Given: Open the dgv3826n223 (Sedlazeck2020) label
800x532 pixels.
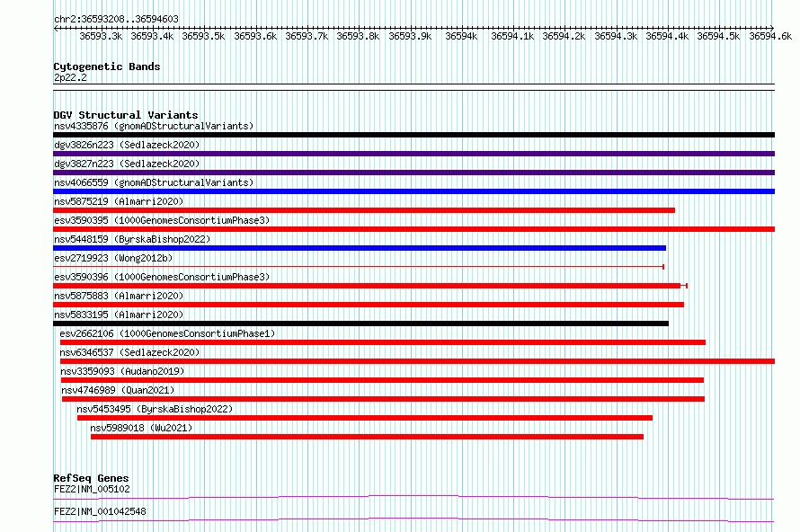Looking at the screenshot, I should point(127,145).
